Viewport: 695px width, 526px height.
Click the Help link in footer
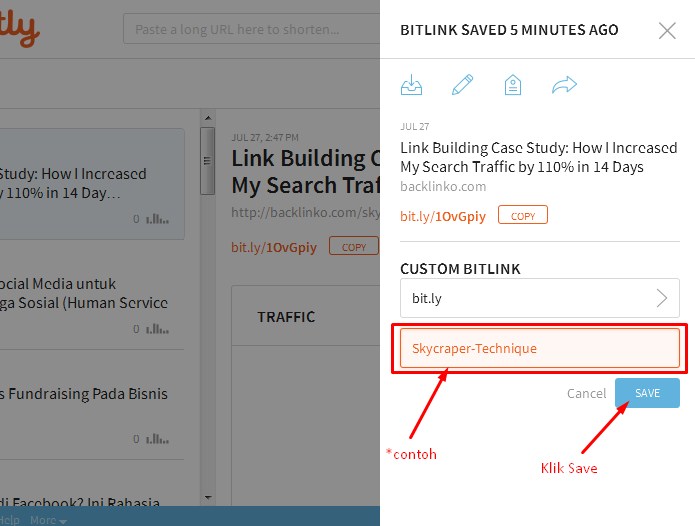tap(9, 520)
